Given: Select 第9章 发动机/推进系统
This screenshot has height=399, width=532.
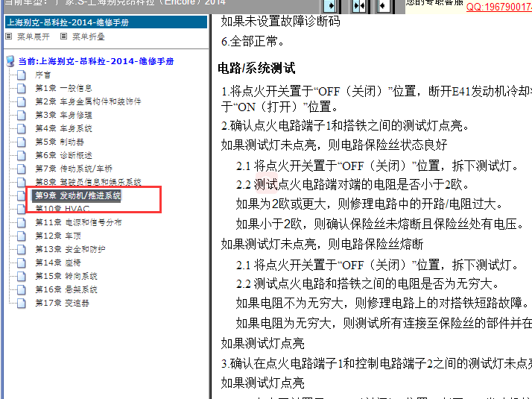Looking at the screenshot, I should coord(77,195).
